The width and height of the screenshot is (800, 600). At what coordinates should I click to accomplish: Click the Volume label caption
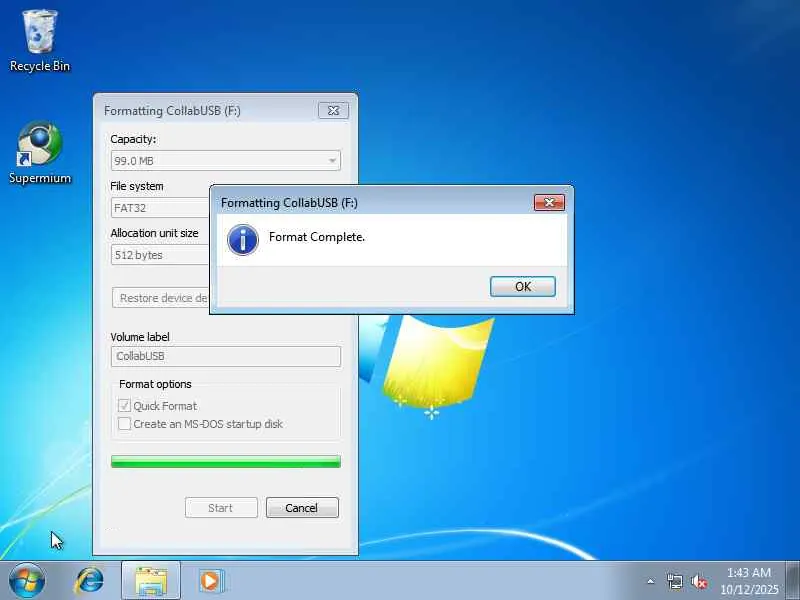pyautogui.click(x=140, y=337)
